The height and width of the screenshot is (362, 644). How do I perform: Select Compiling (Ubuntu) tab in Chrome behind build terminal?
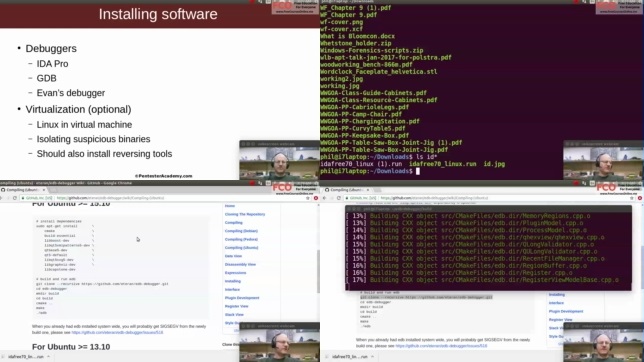click(x=347, y=190)
